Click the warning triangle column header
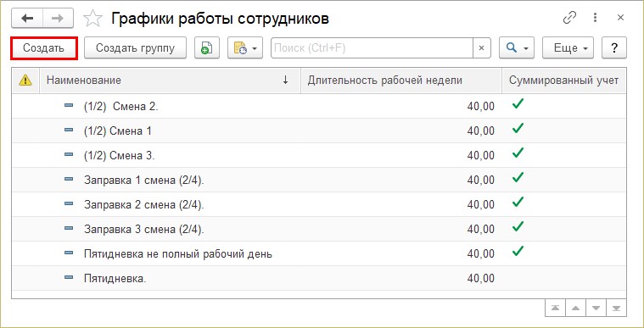The width and height of the screenshot is (644, 328). [25, 81]
